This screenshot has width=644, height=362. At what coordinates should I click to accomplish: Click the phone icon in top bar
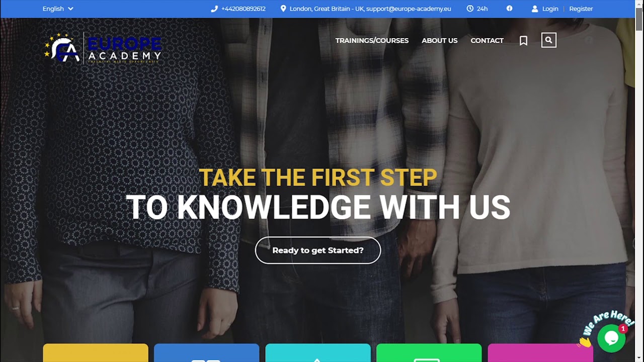(x=214, y=9)
